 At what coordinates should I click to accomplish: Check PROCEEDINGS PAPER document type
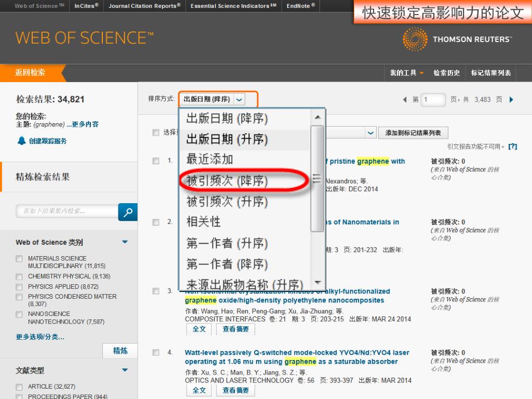pos(19,396)
